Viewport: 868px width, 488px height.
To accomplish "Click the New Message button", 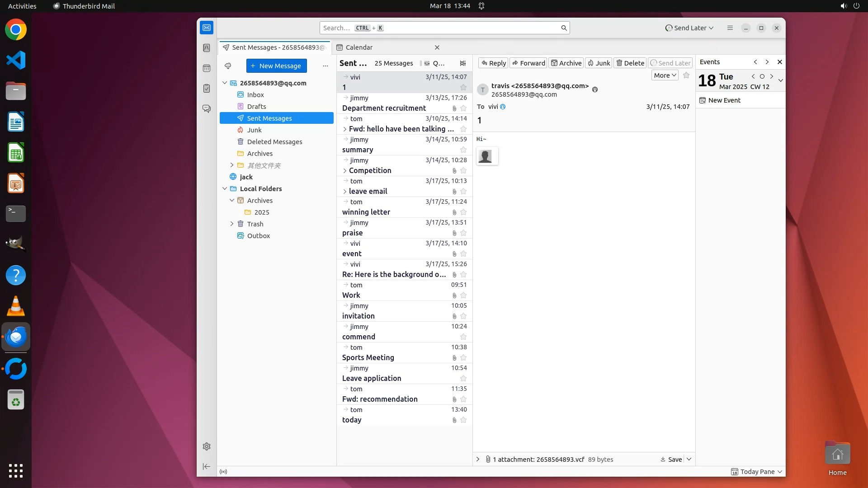I will pyautogui.click(x=276, y=66).
